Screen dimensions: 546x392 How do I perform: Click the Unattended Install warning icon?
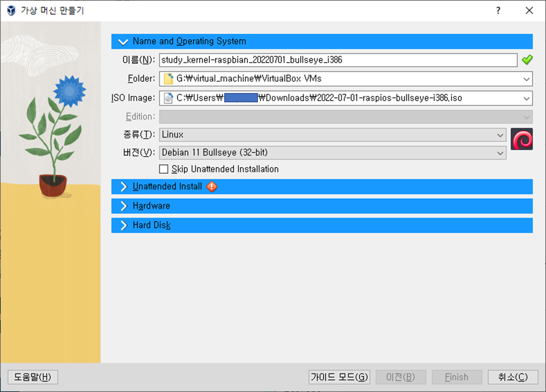click(x=212, y=186)
